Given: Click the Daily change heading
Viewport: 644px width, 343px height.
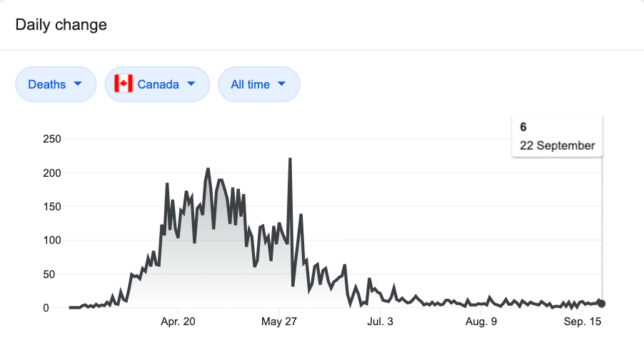Looking at the screenshot, I should [x=61, y=25].
